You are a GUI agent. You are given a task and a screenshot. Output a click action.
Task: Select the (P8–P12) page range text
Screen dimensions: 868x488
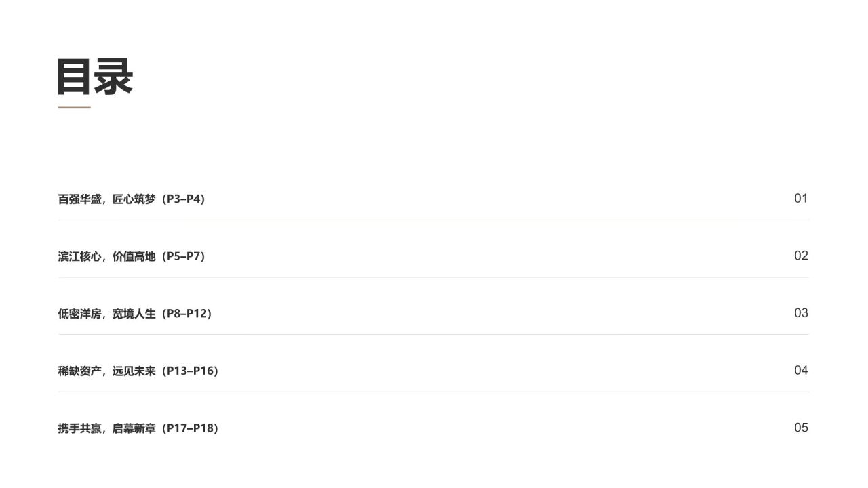[x=185, y=314]
